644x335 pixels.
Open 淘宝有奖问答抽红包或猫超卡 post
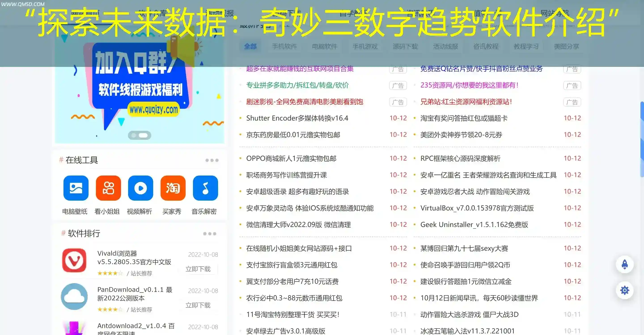click(x=464, y=118)
